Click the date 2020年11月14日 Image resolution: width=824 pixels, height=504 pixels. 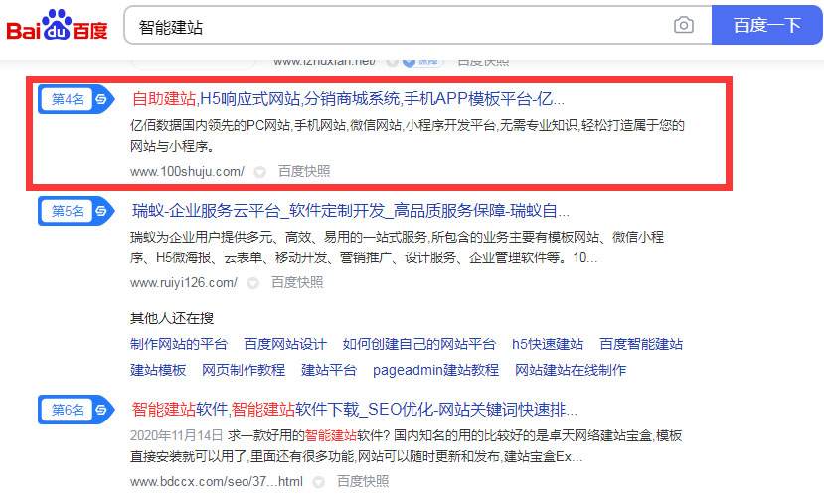[177, 435]
